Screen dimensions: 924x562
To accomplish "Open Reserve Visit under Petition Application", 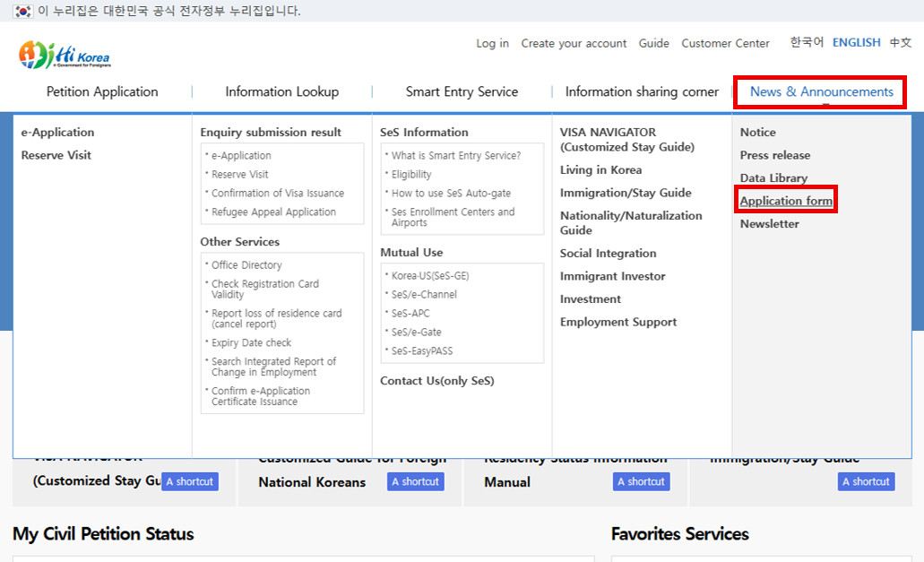I will (56, 155).
